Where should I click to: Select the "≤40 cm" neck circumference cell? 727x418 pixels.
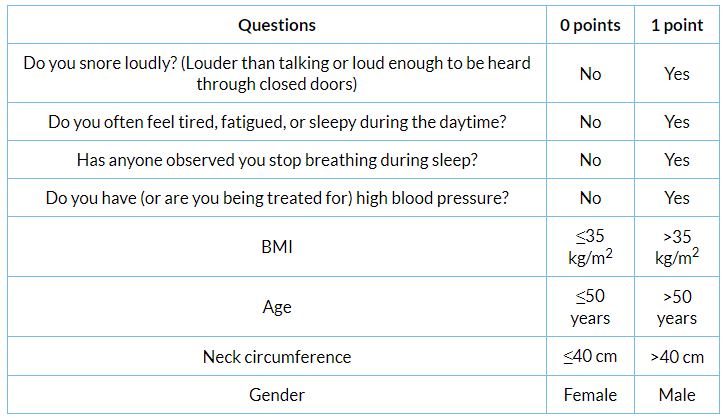pos(590,357)
